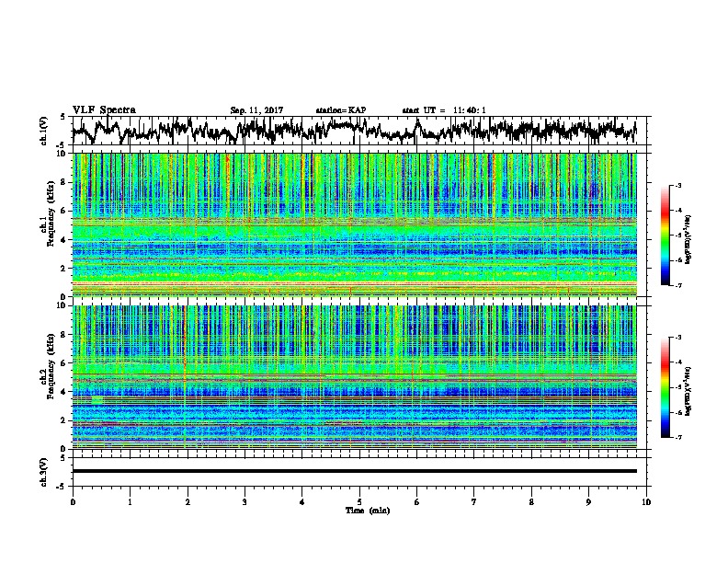Click time axis tick label 2

188,502
